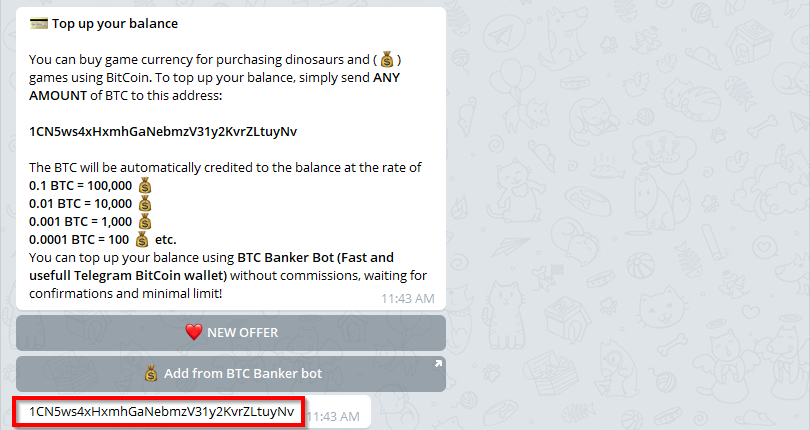This screenshot has width=810, height=430.
Task: Open the NEW OFFER inline button
Action: pos(231,333)
